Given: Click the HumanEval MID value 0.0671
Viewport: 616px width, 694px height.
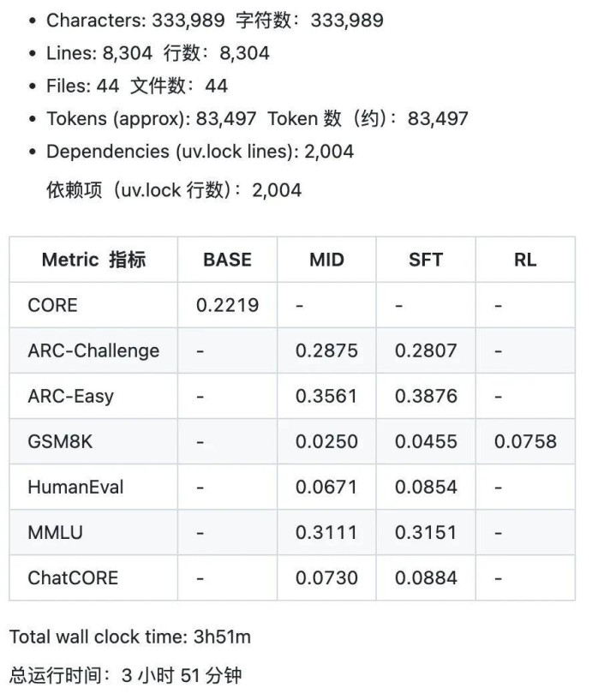Looking at the screenshot, I should (326, 487).
